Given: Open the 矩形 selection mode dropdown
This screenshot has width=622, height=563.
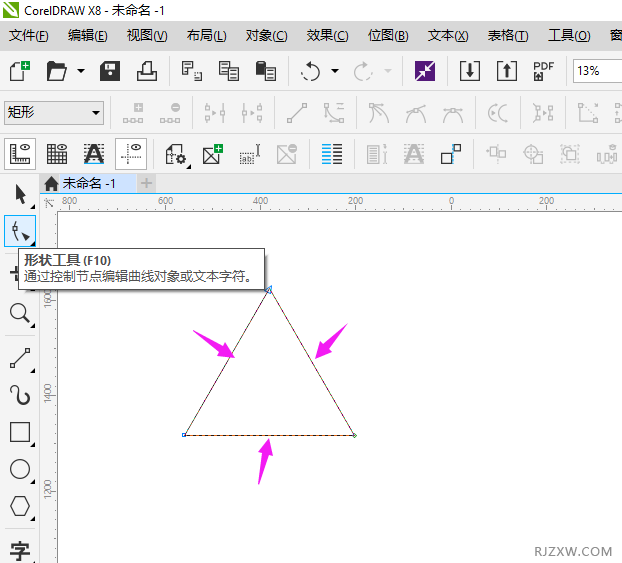Looking at the screenshot, I should 54,112.
